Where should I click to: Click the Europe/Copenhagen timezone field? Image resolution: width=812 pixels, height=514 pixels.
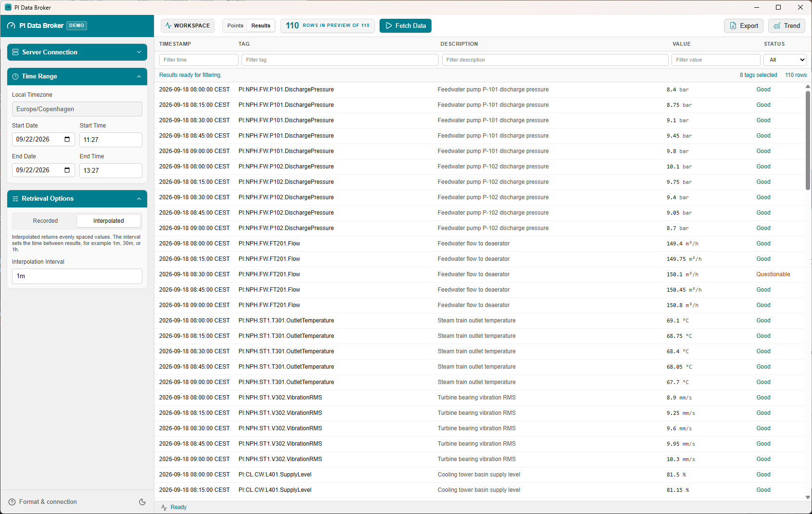coord(77,109)
